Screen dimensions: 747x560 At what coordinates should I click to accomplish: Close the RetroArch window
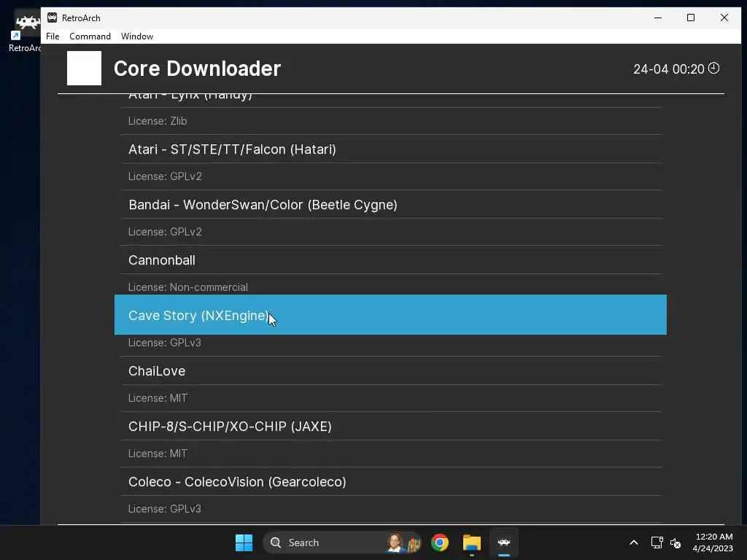[x=724, y=17]
